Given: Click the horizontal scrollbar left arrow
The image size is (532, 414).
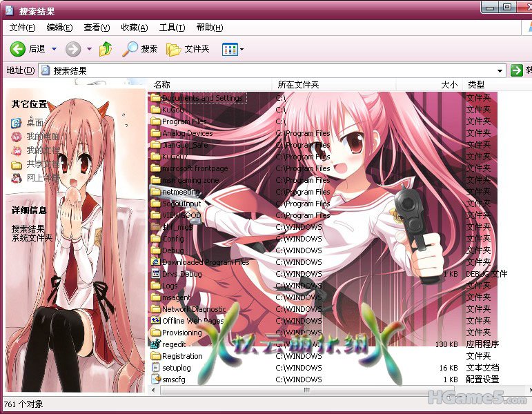Looking at the screenshot, I should [153, 391].
